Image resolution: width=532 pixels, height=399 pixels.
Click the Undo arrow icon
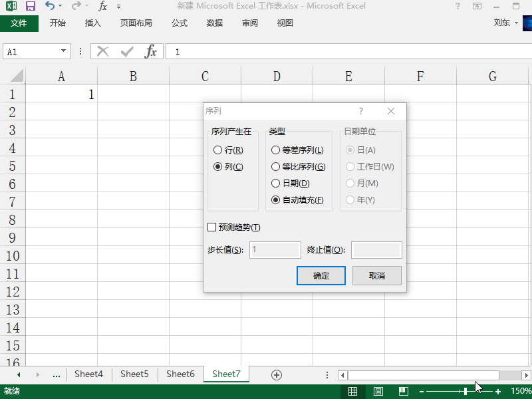(50, 6)
